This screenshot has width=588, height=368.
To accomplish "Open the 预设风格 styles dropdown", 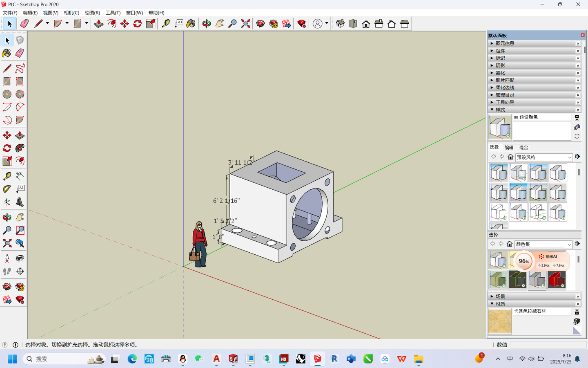I will pyautogui.click(x=544, y=157).
